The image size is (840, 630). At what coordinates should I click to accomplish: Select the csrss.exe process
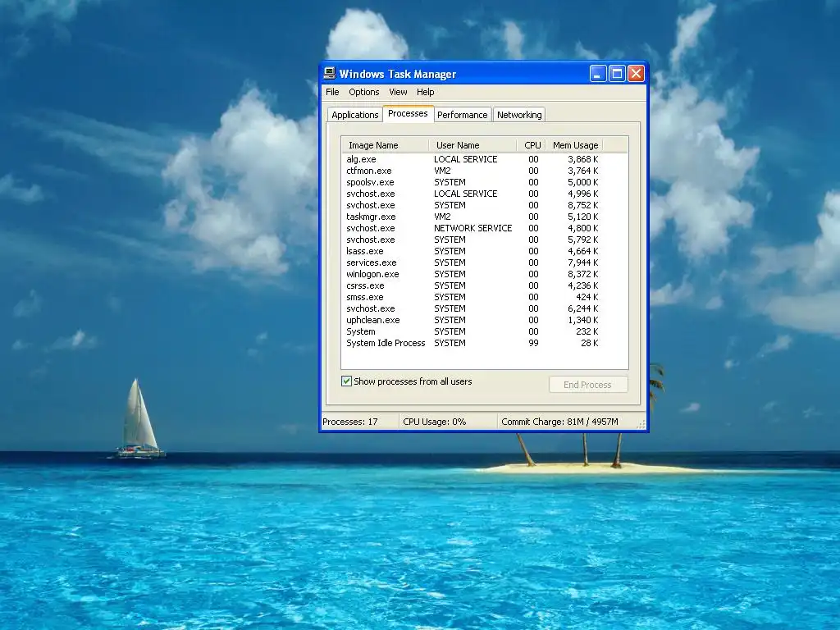coord(484,285)
